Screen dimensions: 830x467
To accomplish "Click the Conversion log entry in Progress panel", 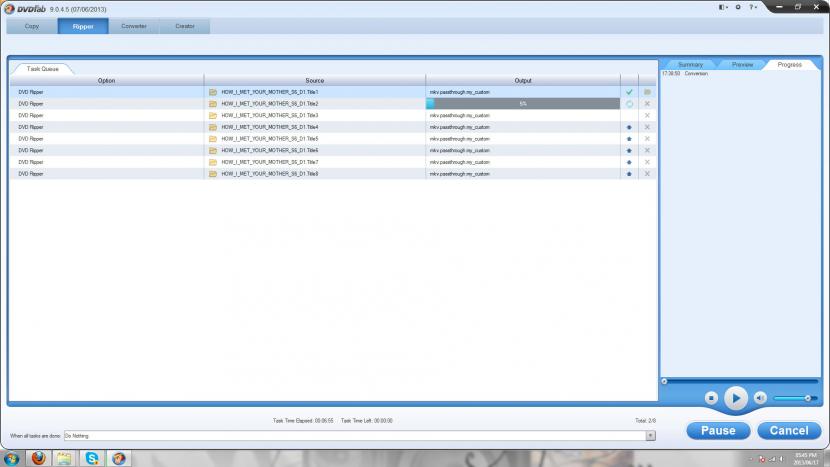I will [x=685, y=74].
